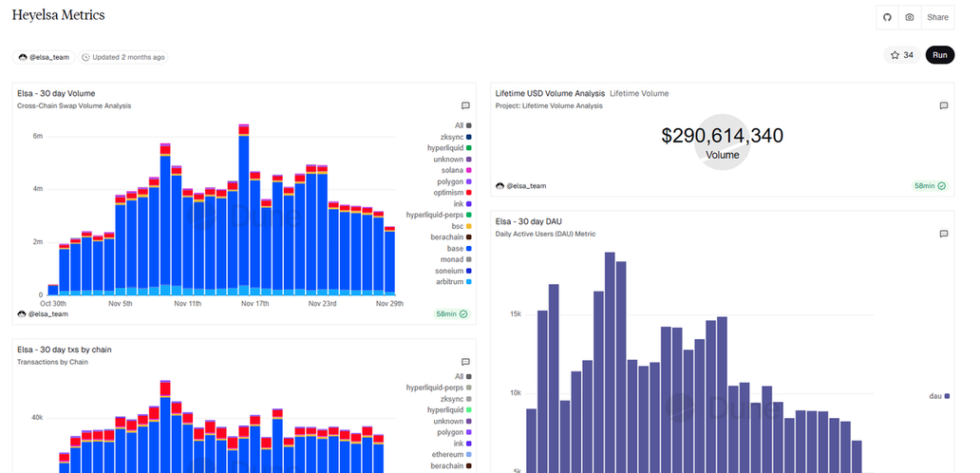This screenshot has width=980, height=473.
Task: Open the Lifetime USD Volume Analysis title
Action: pos(550,93)
